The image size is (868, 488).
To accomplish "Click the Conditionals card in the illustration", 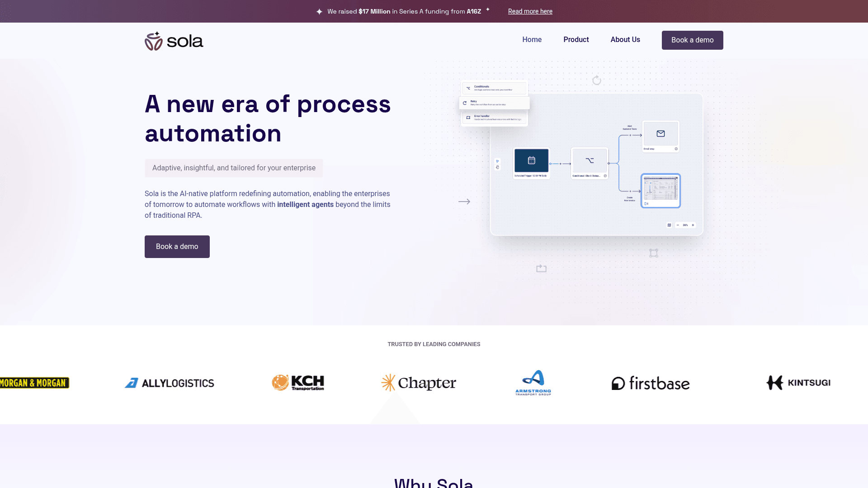I will [494, 88].
